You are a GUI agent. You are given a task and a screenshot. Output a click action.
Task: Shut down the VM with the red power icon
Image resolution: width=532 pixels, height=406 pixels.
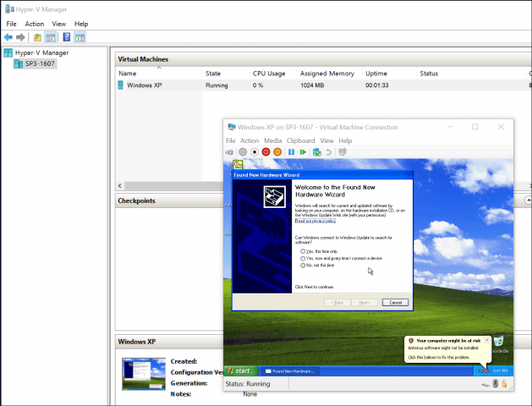point(266,152)
